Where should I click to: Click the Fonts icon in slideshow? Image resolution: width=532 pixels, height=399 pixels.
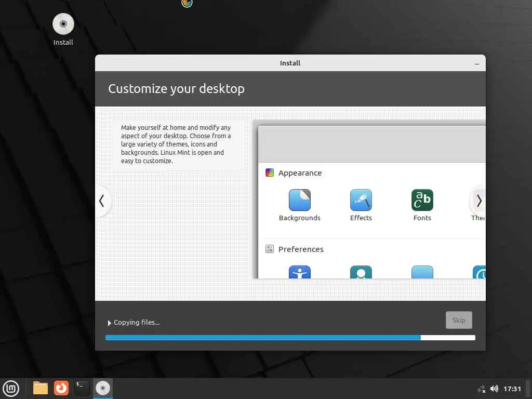pos(422,200)
